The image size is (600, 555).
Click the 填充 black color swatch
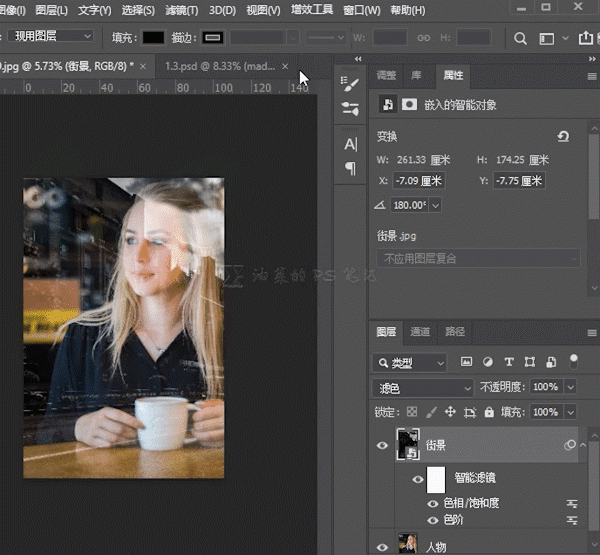click(153, 38)
